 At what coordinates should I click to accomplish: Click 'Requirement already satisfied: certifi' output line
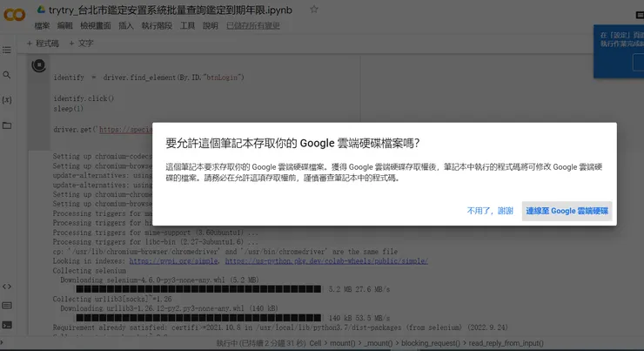[x=280, y=327]
